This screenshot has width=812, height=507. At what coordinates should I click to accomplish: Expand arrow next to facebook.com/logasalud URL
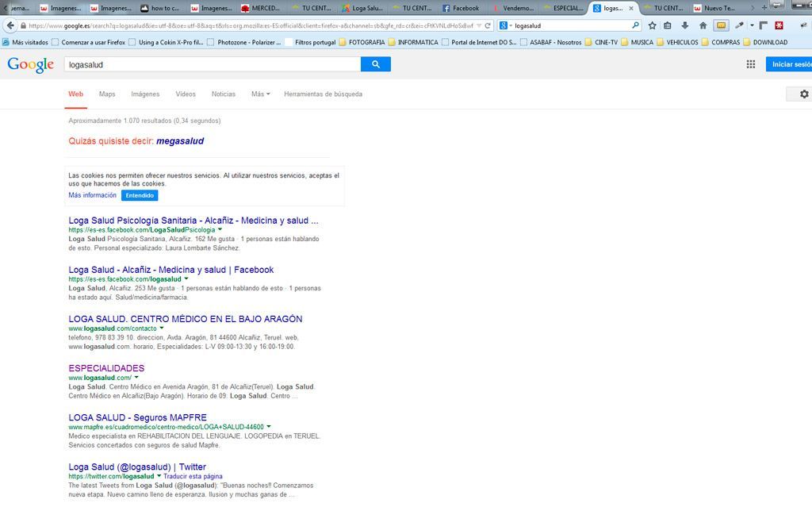tap(186, 278)
